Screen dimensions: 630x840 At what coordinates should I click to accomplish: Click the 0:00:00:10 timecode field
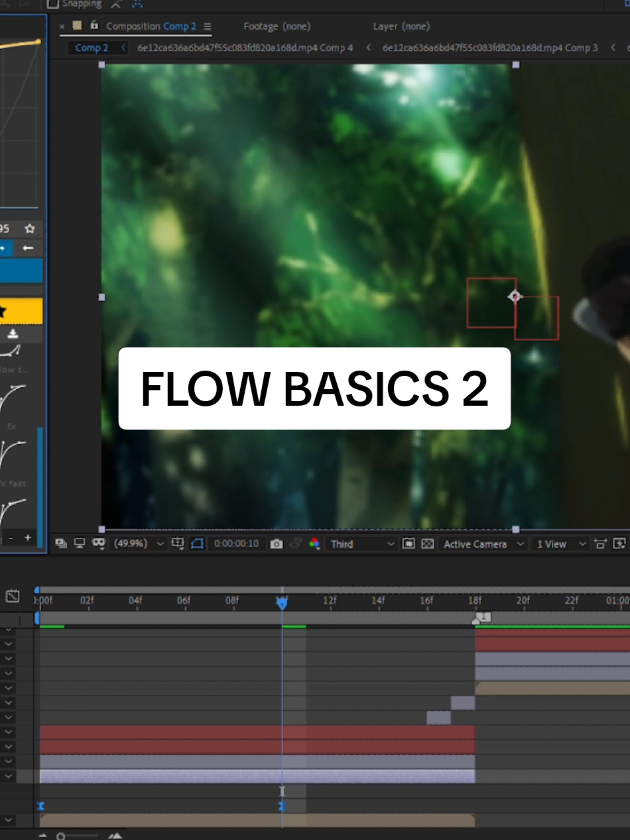click(237, 544)
